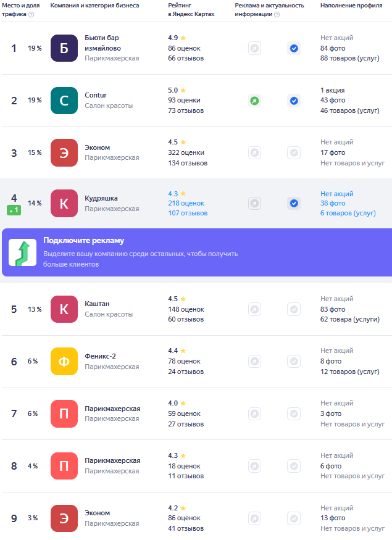Click the Эконом rank 9 avatar
The height and width of the screenshot is (540, 392).
(x=64, y=518)
